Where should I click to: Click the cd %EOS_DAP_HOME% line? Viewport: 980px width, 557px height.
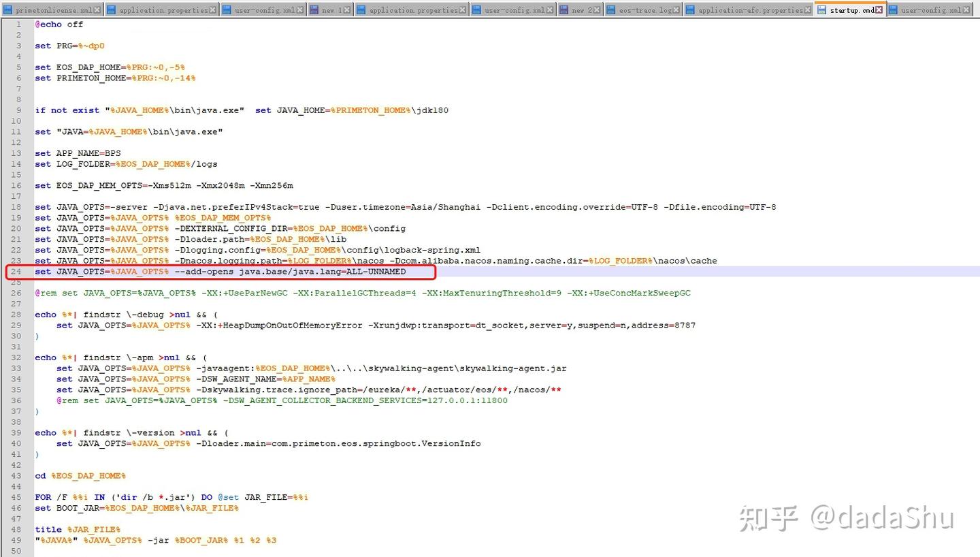pyautogui.click(x=80, y=475)
